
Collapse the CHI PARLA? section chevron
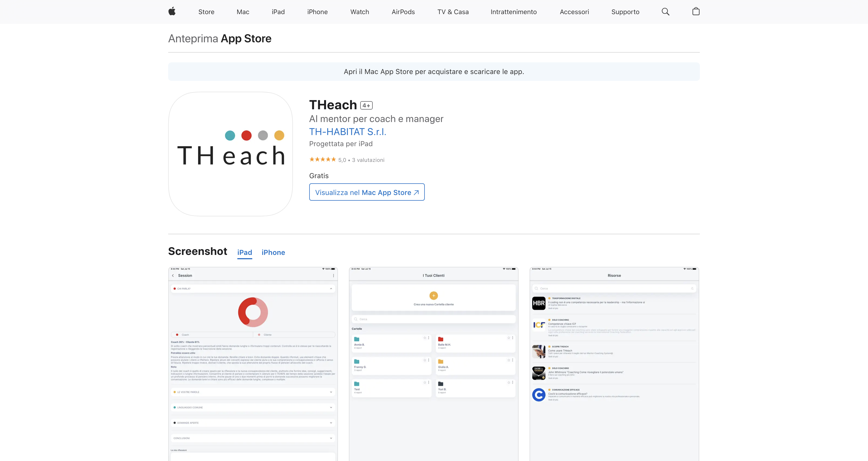click(331, 289)
